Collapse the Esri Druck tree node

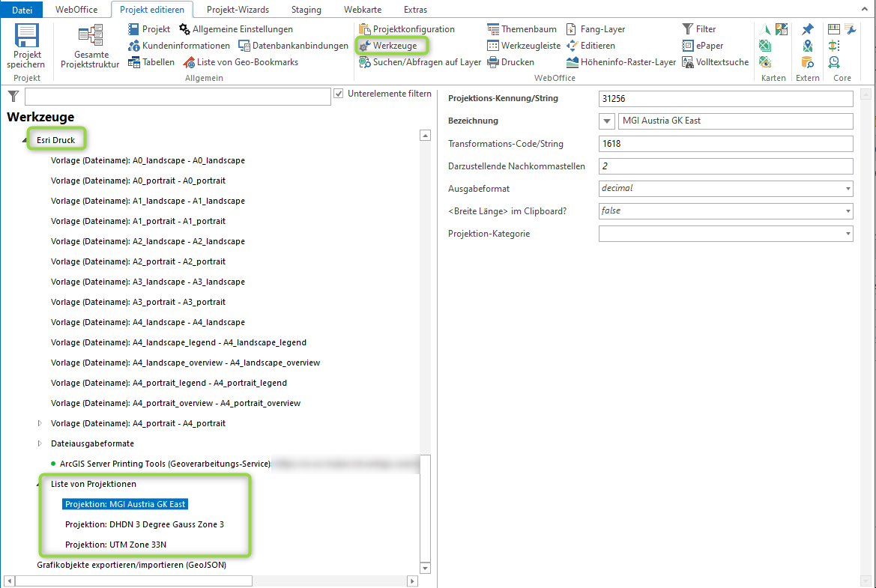click(26, 141)
